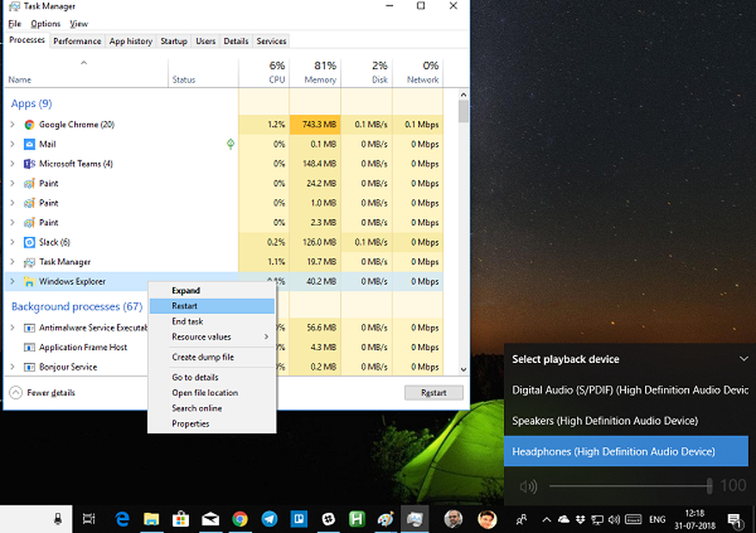Select Digital Audio (S/PDIF) playback device

tap(626, 390)
